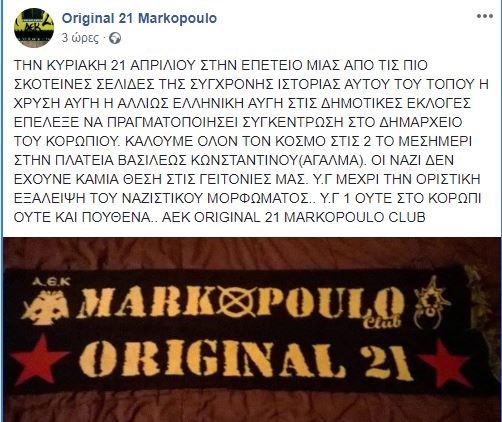Click the left red star on scarf

point(39,358)
